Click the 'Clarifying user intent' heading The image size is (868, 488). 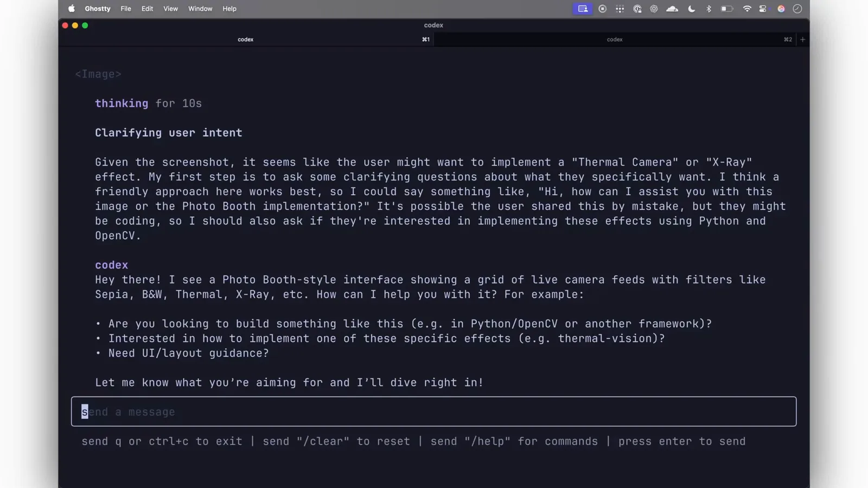coord(169,133)
